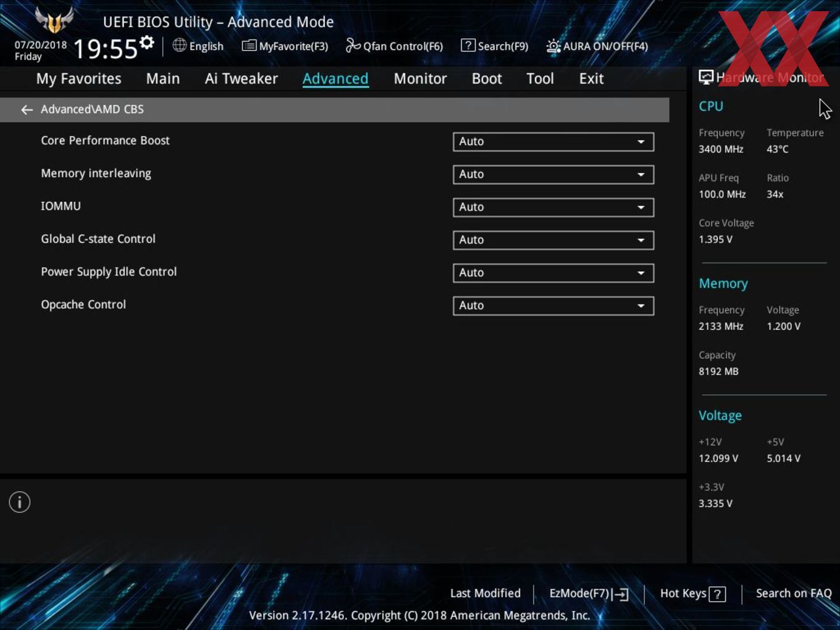Screen dimensions: 840x630
Task: Click Last Modified button
Action: point(485,593)
